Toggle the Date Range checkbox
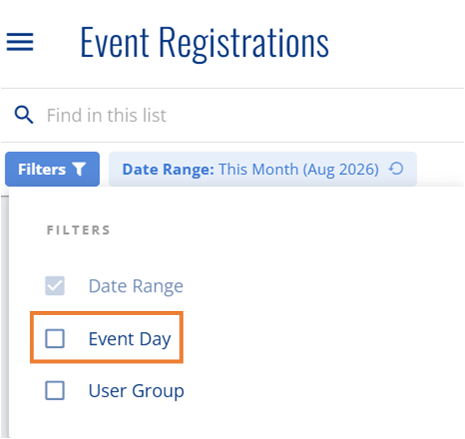 tap(55, 286)
